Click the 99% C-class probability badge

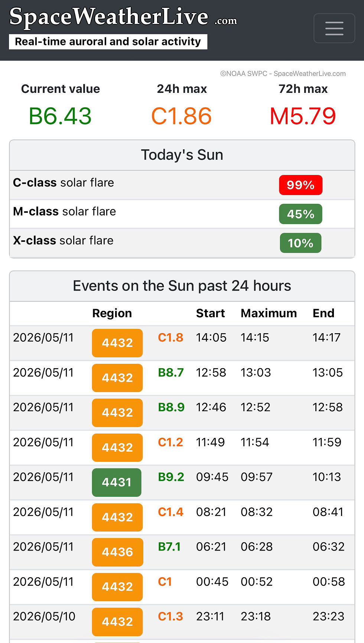click(x=300, y=185)
